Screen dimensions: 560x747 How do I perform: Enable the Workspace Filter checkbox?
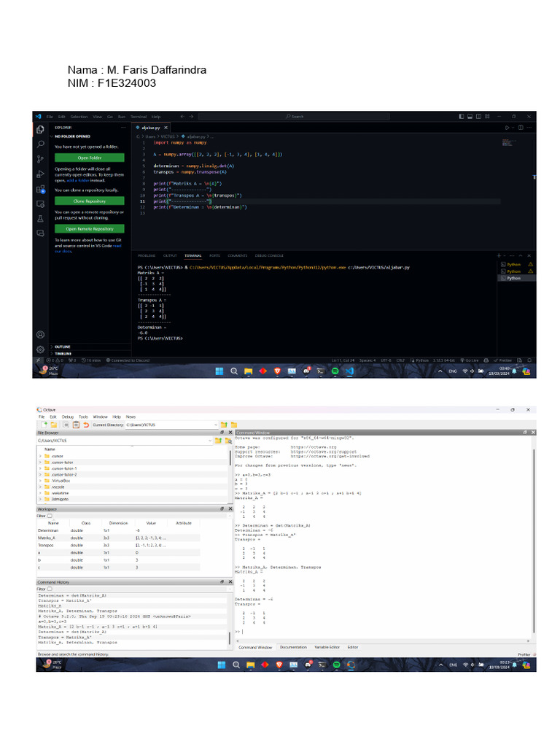pyautogui.click(x=50, y=516)
